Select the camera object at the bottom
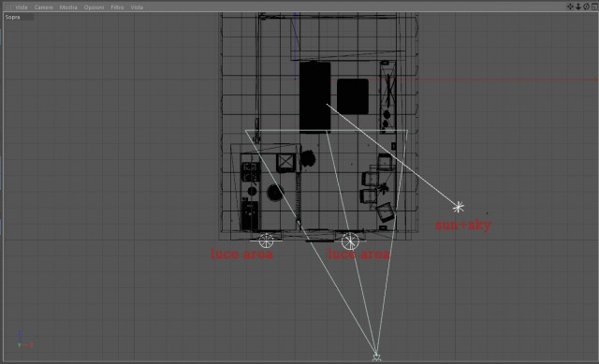 click(x=376, y=357)
